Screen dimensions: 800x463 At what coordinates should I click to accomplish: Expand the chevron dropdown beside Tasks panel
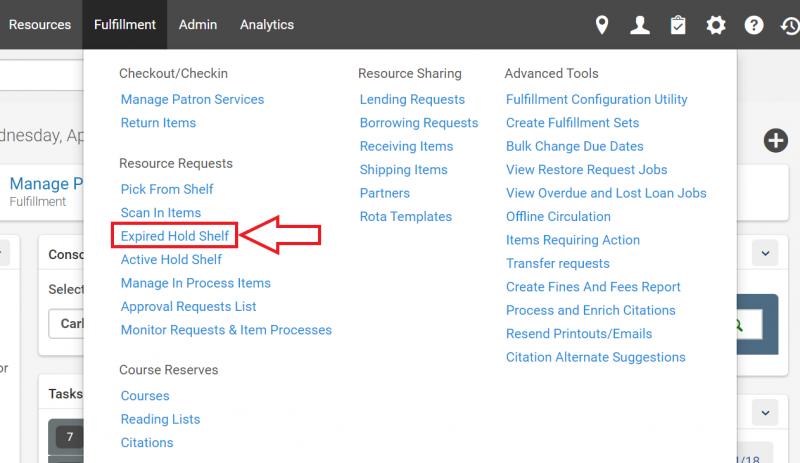[x=765, y=411]
